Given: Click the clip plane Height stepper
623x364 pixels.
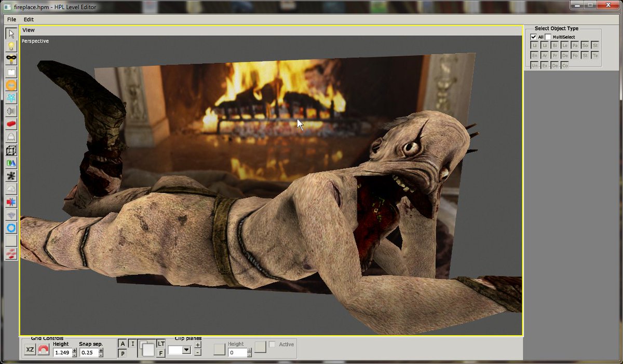Looking at the screenshot, I should click(250, 352).
